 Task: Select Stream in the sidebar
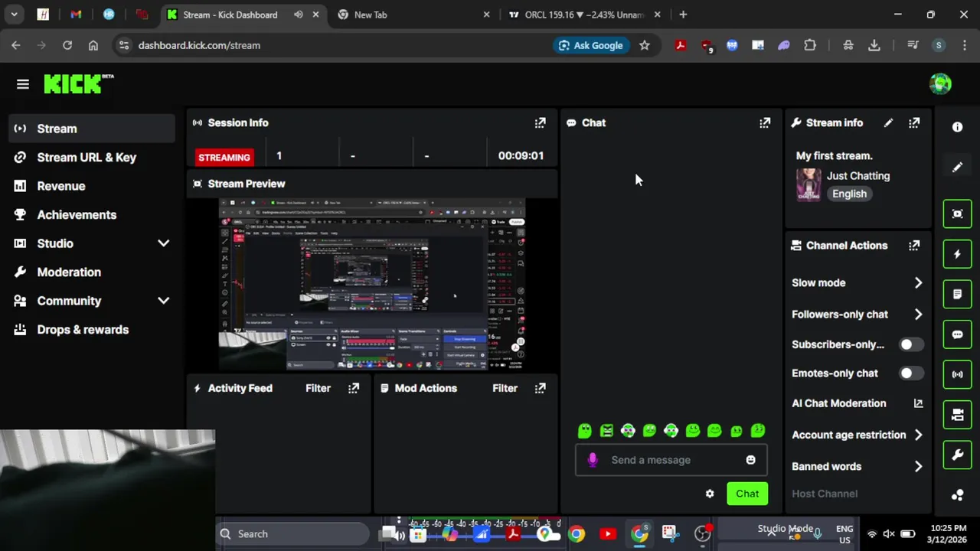pos(92,129)
